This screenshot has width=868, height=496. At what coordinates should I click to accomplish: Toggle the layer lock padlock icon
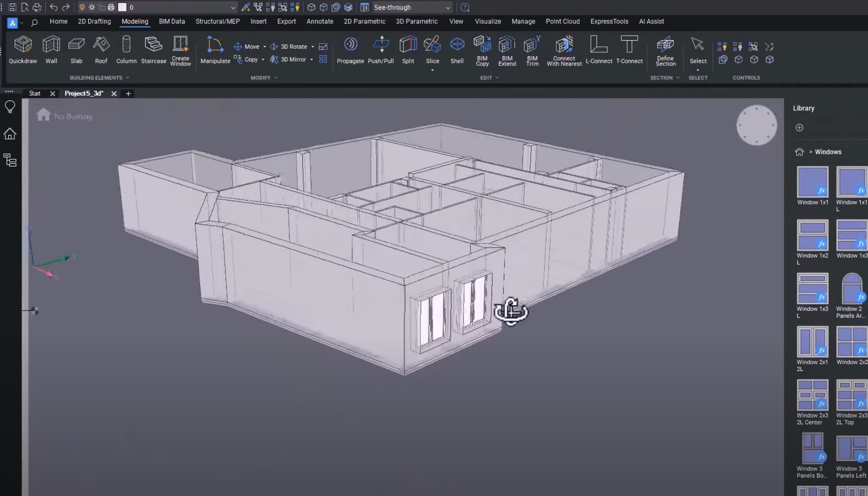pyautogui.click(x=101, y=7)
